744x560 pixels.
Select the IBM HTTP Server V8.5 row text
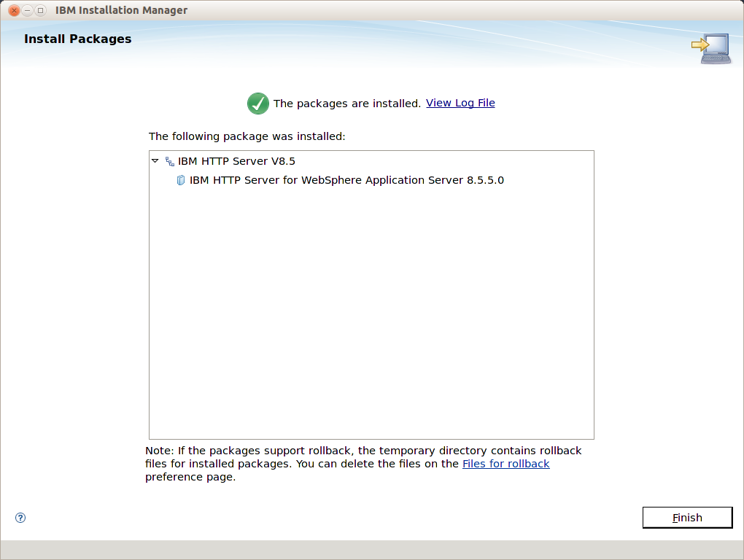[x=236, y=161]
